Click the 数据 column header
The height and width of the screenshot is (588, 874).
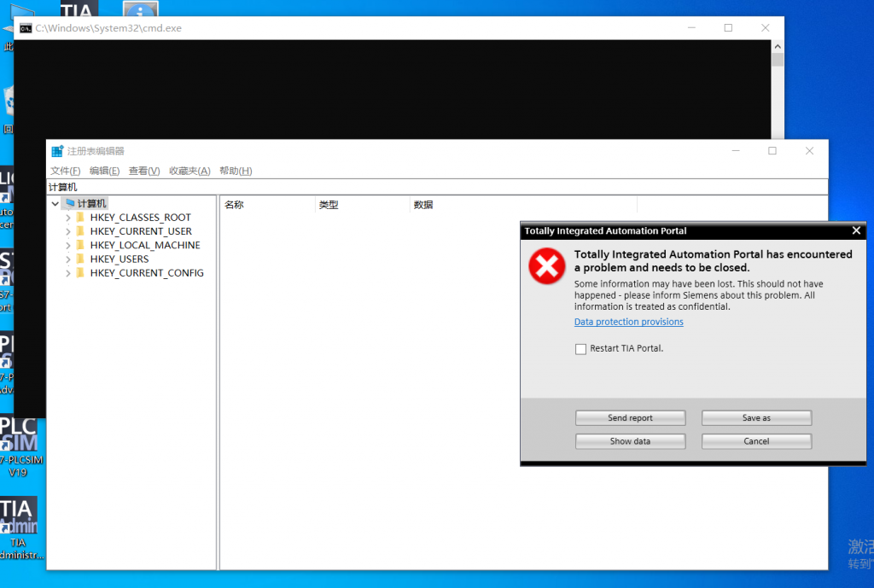pos(523,205)
